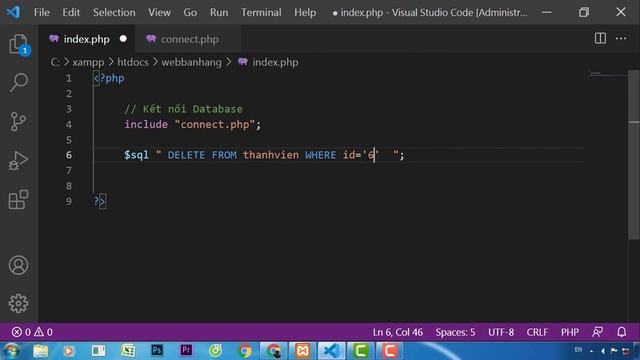Open the Search view in activity bar
Viewport: 640px width, 360px height.
click(x=18, y=82)
